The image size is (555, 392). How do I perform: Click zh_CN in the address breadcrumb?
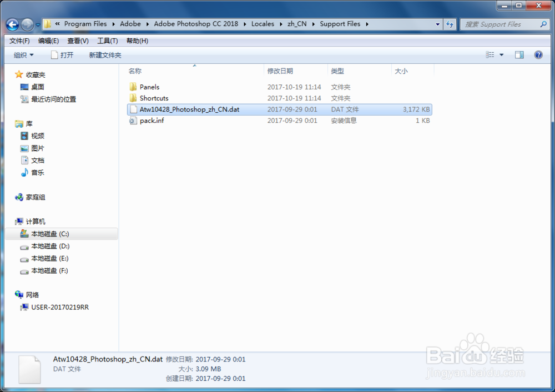coord(297,24)
